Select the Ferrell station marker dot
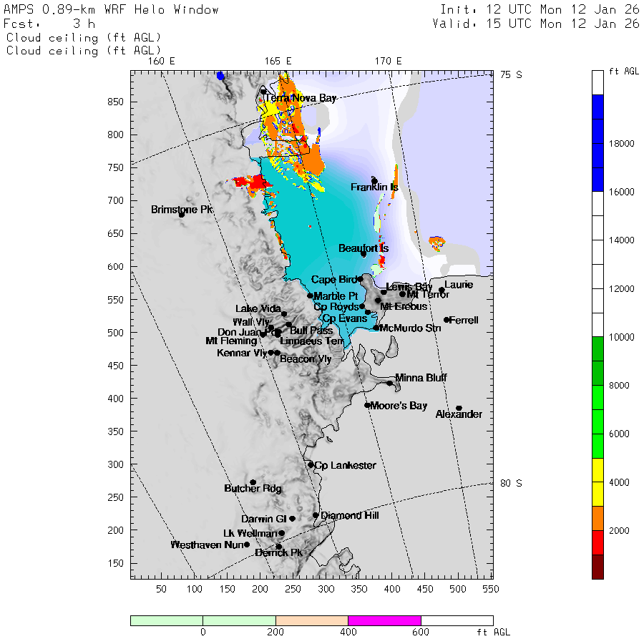The image size is (644, 644). point(447,320)
